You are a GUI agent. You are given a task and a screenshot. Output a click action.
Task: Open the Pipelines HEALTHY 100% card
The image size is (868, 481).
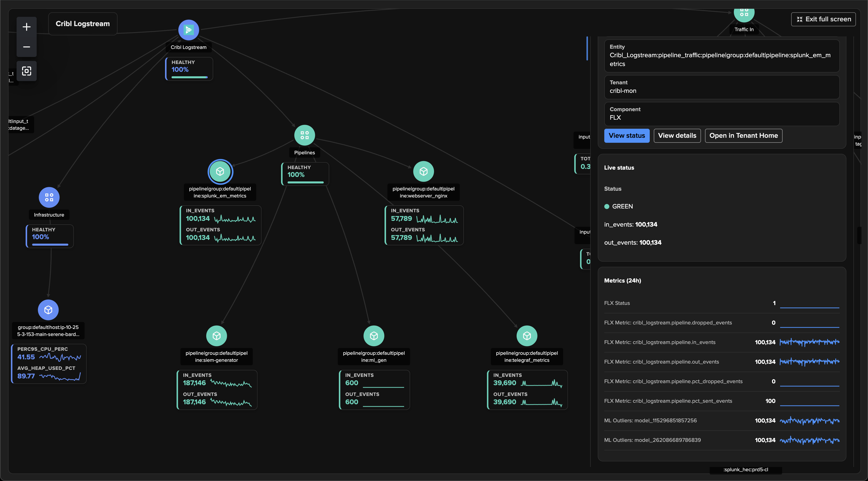[305, 174]
